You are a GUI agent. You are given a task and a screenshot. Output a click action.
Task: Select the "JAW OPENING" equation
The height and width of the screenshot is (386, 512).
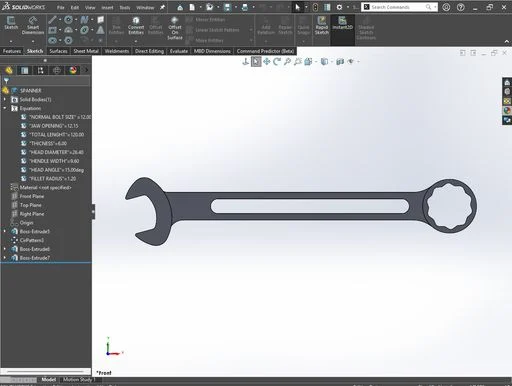(x=54, y=126)
